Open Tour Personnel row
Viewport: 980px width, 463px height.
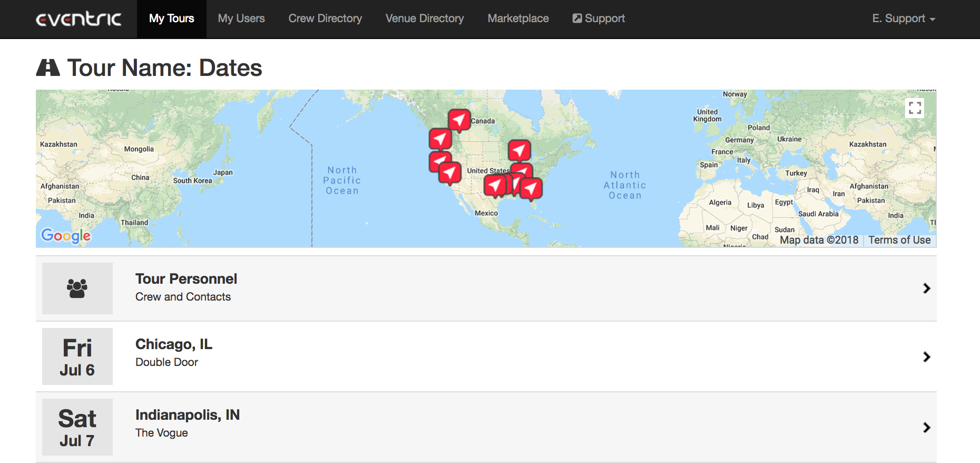(486, 288)
